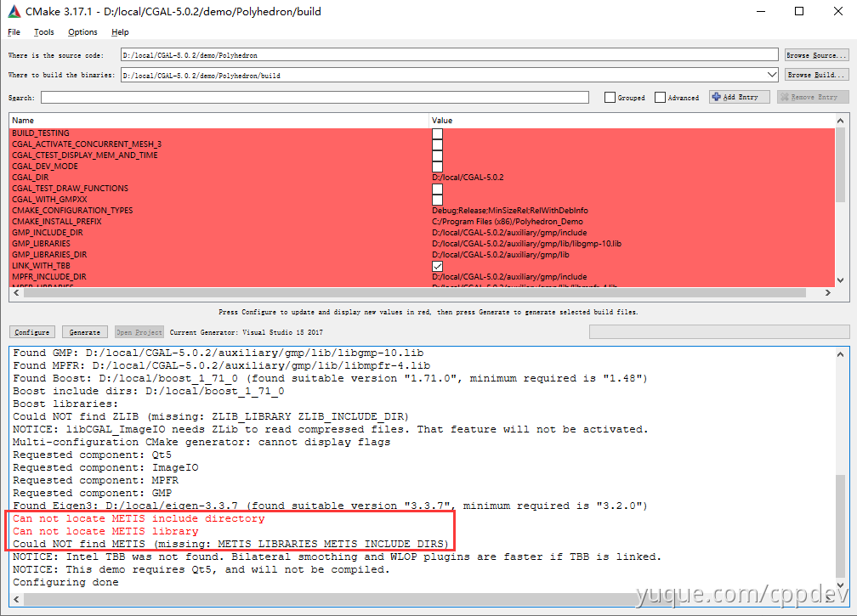This screenshot has width=857, height=616.
Task: Open the Options menu
Action: tap(82, 32)
